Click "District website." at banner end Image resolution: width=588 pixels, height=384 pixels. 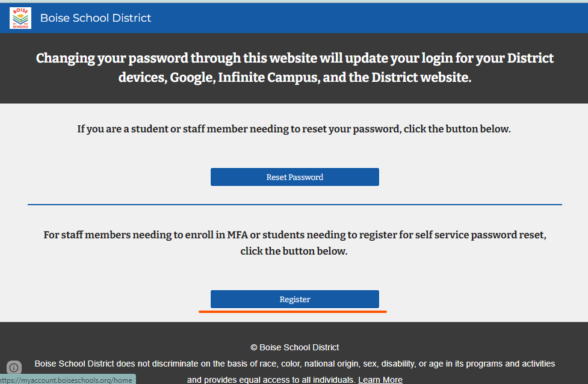421,77
